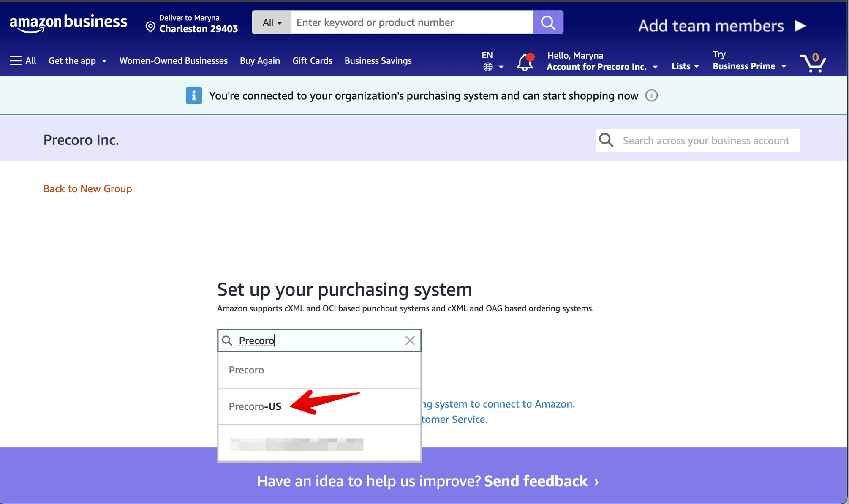Clear the purchasing system search with X
This screenshot has height=504, width=849.
410,340
